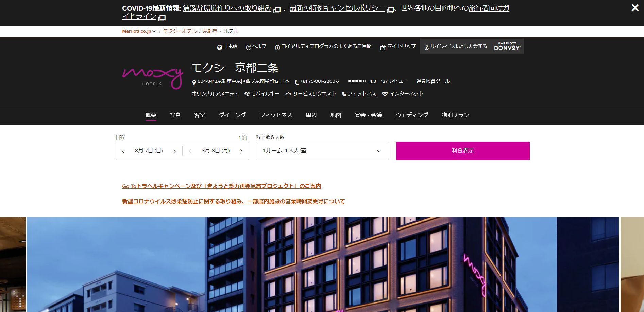Click the service request bell icon
Viewport: 644px width, 312px height.
click(x=288, y=94)
